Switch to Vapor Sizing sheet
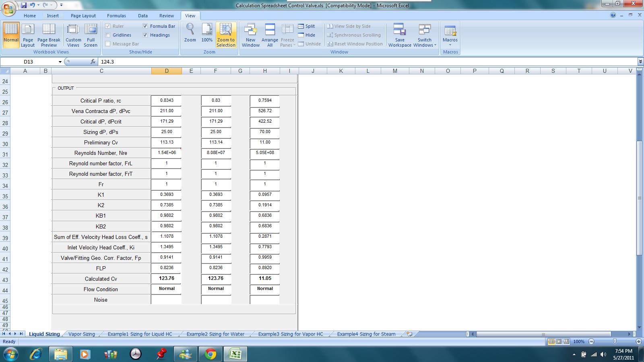 pos(82,334)
